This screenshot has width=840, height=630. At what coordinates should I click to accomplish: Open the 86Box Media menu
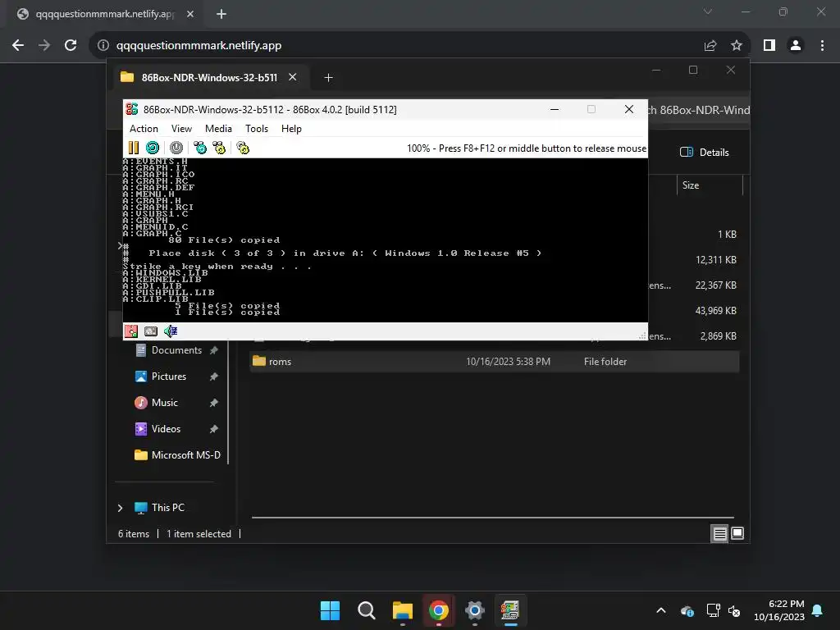[x=218, y=129]
